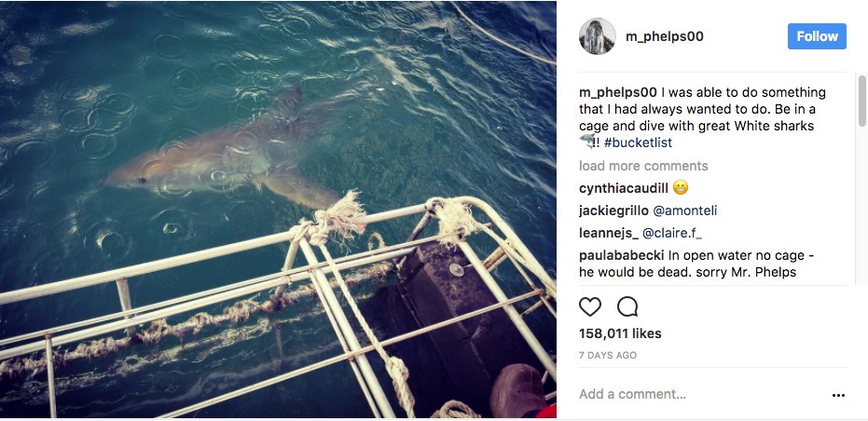Open paulababecki's profile

click(621, 256)
